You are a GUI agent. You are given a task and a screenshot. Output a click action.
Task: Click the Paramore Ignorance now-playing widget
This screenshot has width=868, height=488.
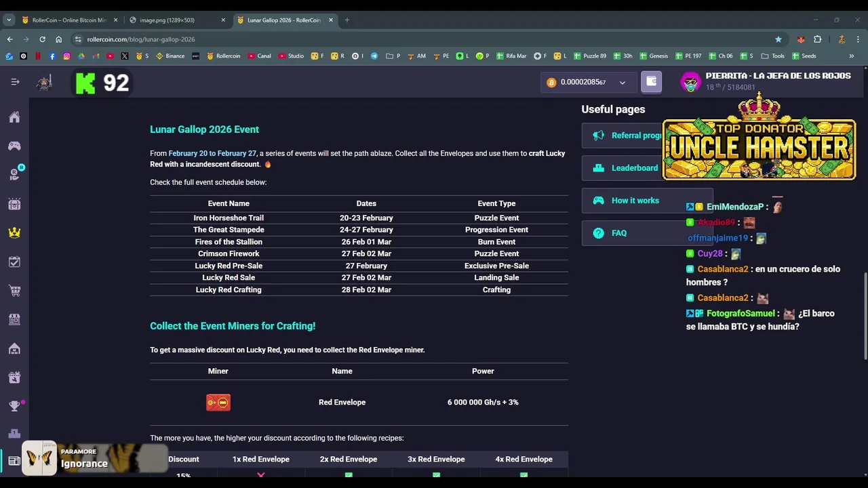pos(95,457)
